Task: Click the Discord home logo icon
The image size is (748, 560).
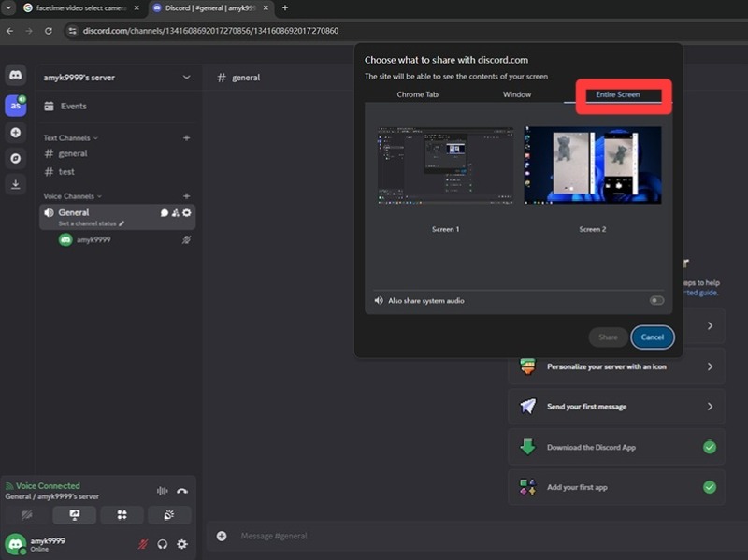Action: [15, 76]
